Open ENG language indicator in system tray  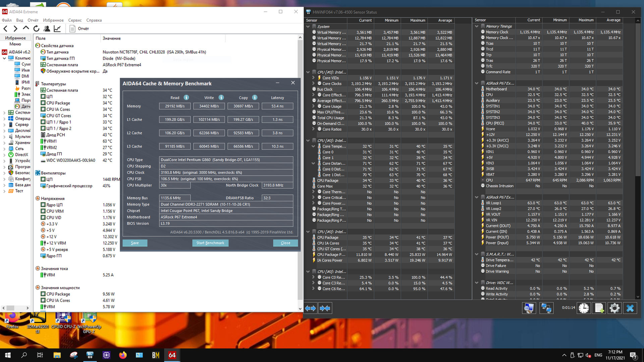[x=598, y=355]
